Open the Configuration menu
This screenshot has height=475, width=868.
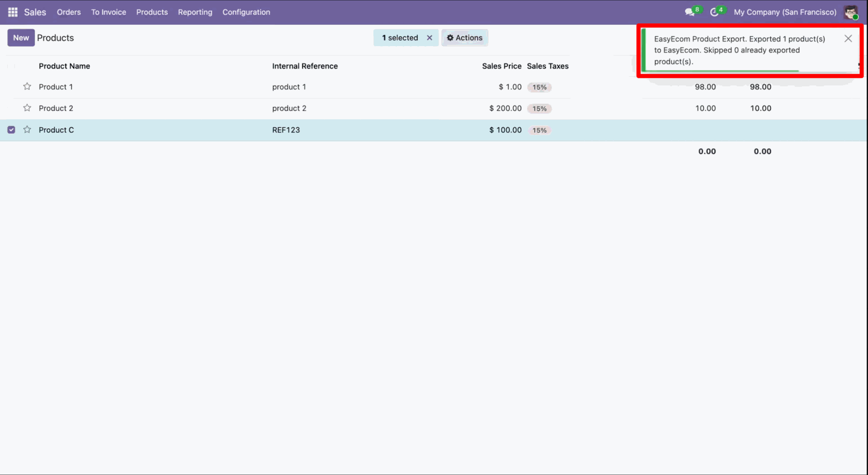(x=246, y=12)
